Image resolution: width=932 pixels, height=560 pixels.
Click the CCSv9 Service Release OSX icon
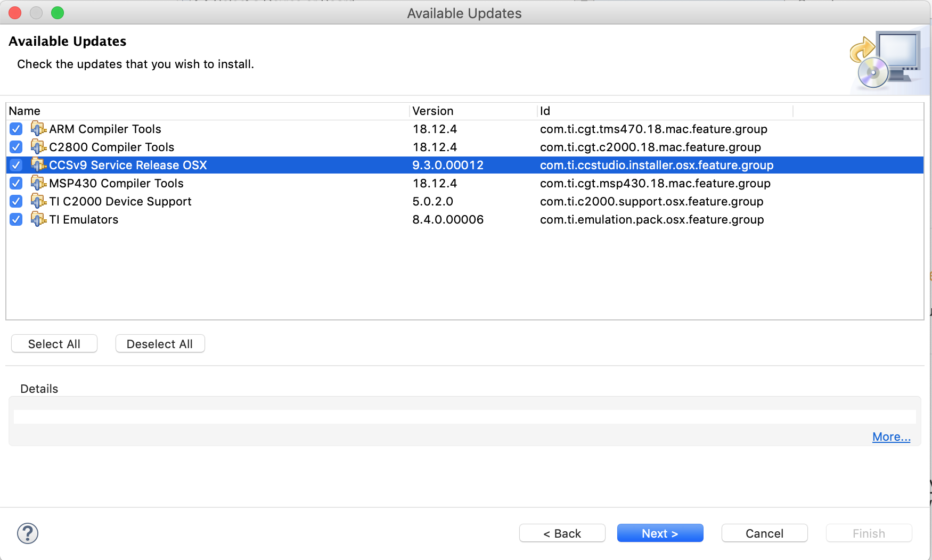[38, 165]
